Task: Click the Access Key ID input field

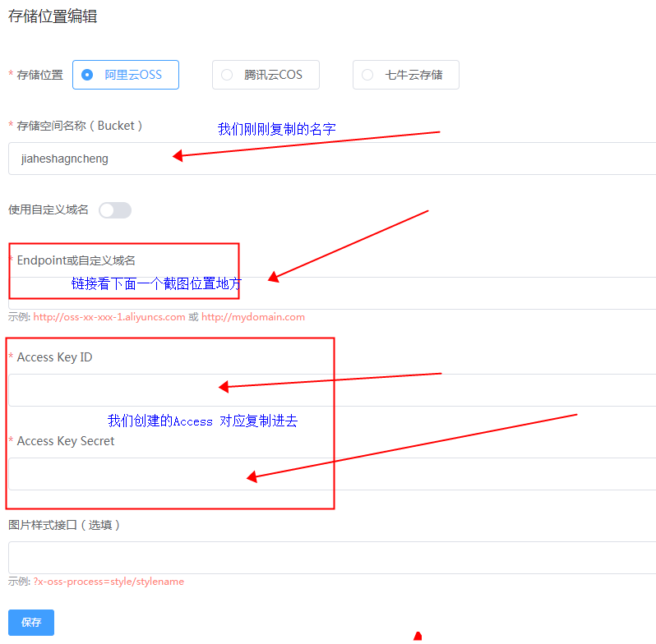Action: point(332,389)
